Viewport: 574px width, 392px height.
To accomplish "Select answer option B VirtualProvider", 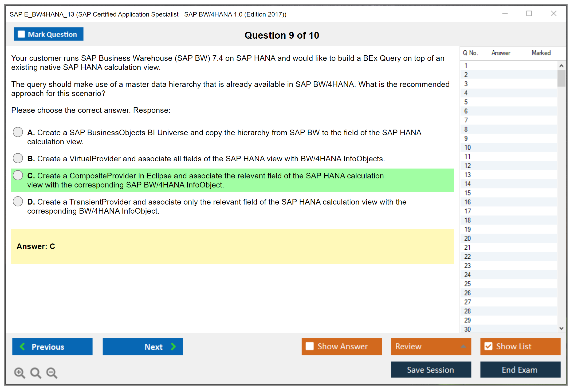I will click(x=18, y=158).
